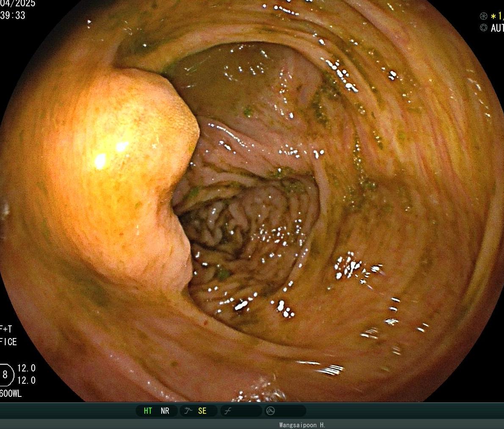The image size is (504, 429).
Task: Click the 600WL scope model label
Action: [x=11, y=393]
